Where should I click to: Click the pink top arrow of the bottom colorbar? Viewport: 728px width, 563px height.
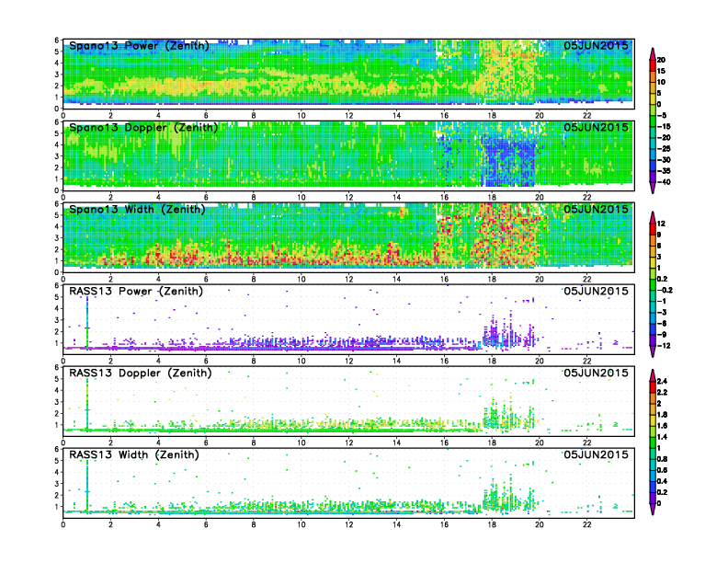click(x=653, y=375)
